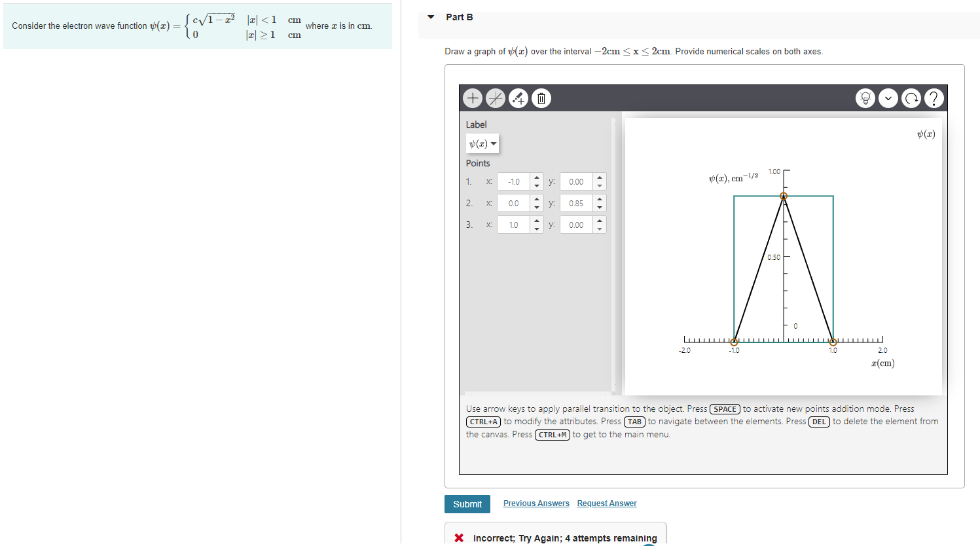Click the Points section heading
Screen dimensions: 980x546
click(x=478, y=163)
